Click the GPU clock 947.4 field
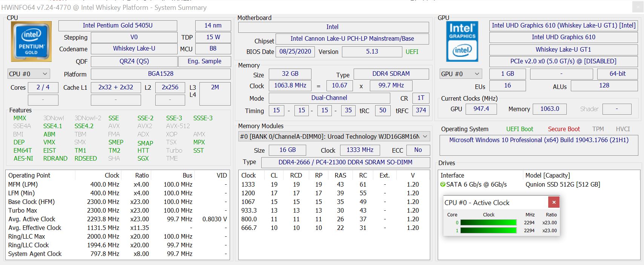 click(x=481, y=109)
